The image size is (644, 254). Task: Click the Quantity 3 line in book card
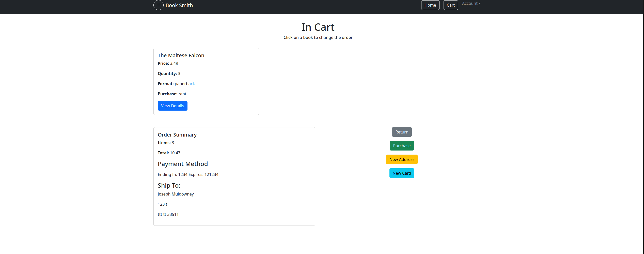169,73
